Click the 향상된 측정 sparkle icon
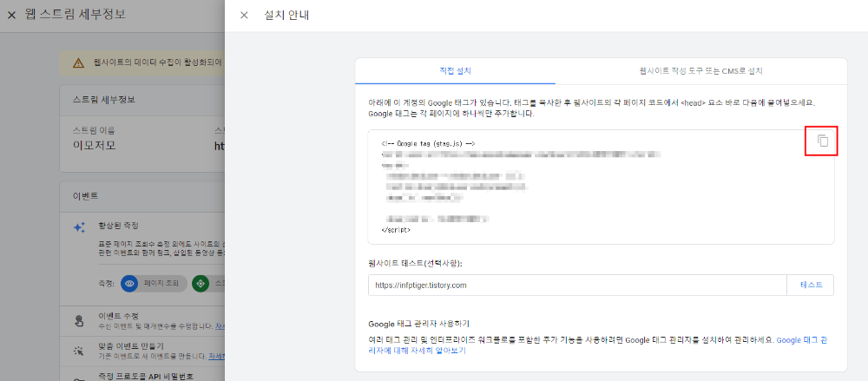The width and height of the screenshot is (868, 381). pyautogui.click(x=80, y=227)
